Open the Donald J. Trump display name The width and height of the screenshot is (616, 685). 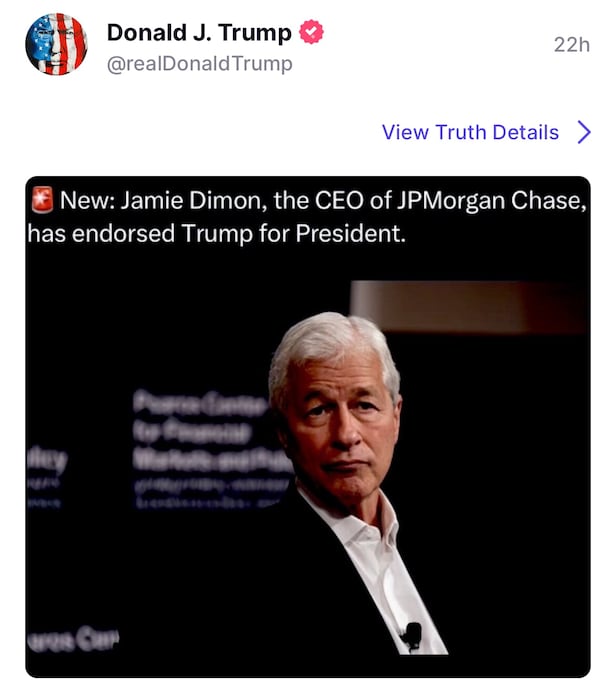[198, 32]
